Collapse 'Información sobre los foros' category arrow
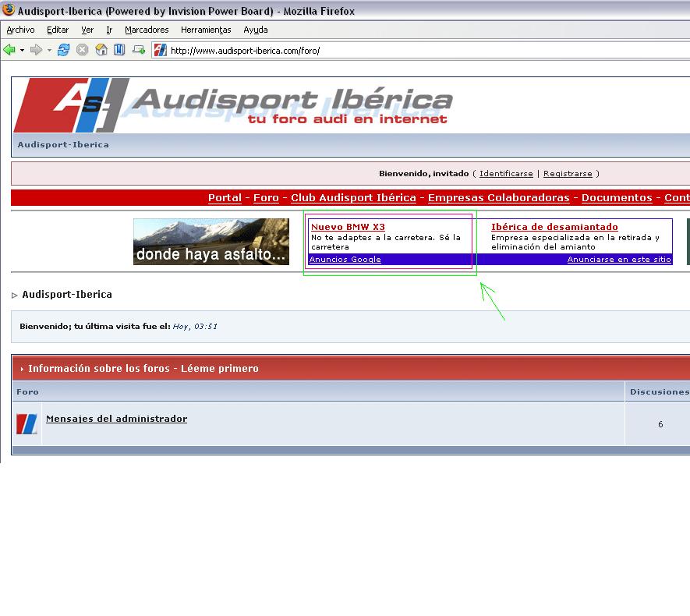690x616 pixels. pyautogui.click(x=22, y=369)
